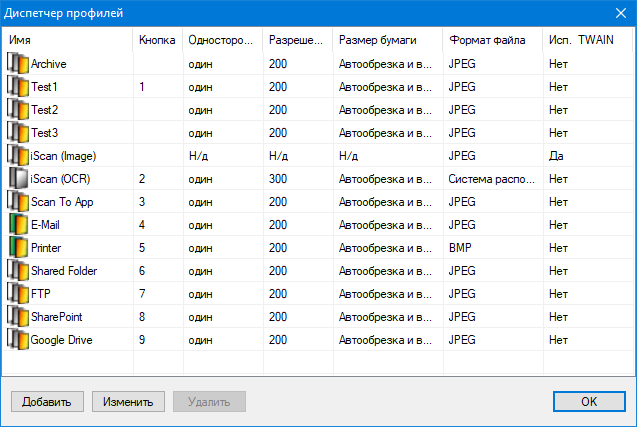Screen dimensions: 637x427
Task: Click the Google Drive profile icon
Action: click(18, 339)
